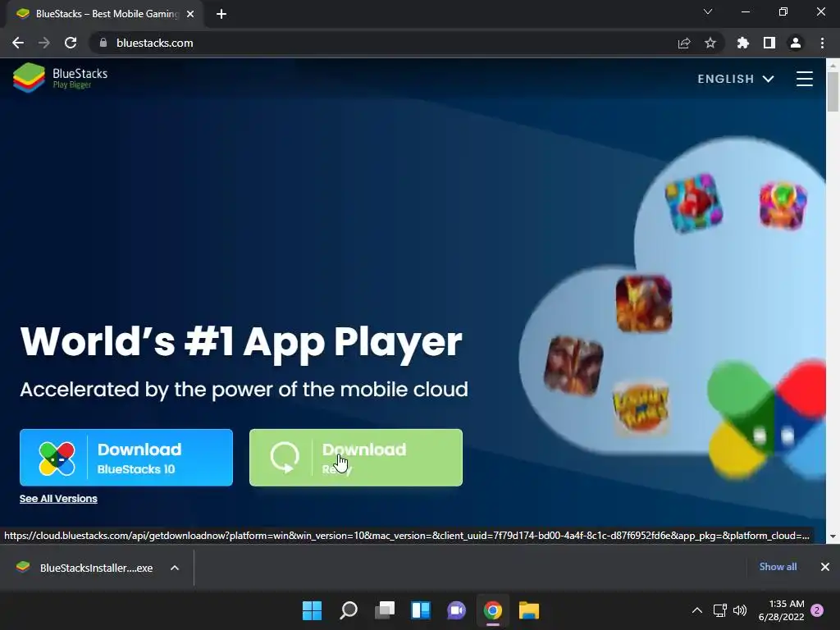Image resolution: width=840 pixels, height=630 pixels.
Task: Click the red game icon in cloud
Action: (x=694, y=203)
